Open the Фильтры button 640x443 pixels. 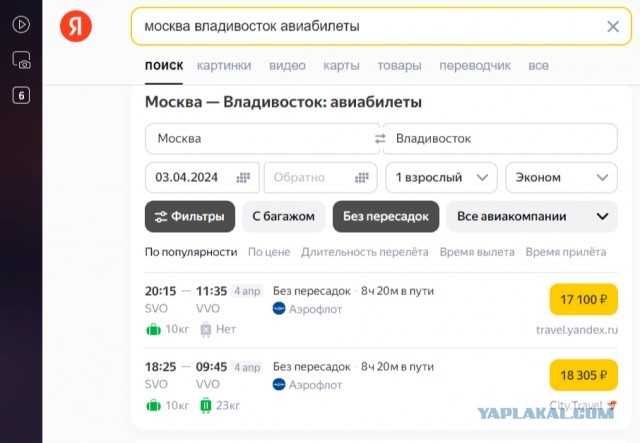(x=190, y=216)
